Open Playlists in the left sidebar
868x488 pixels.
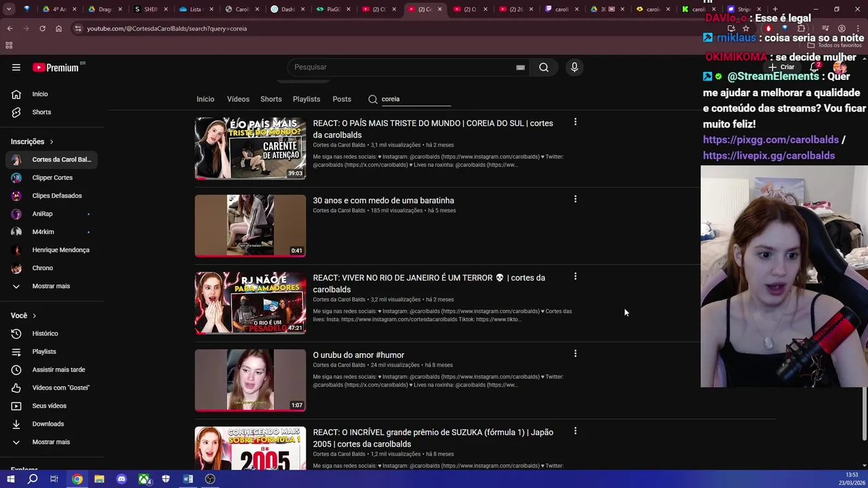coord(52,352)
